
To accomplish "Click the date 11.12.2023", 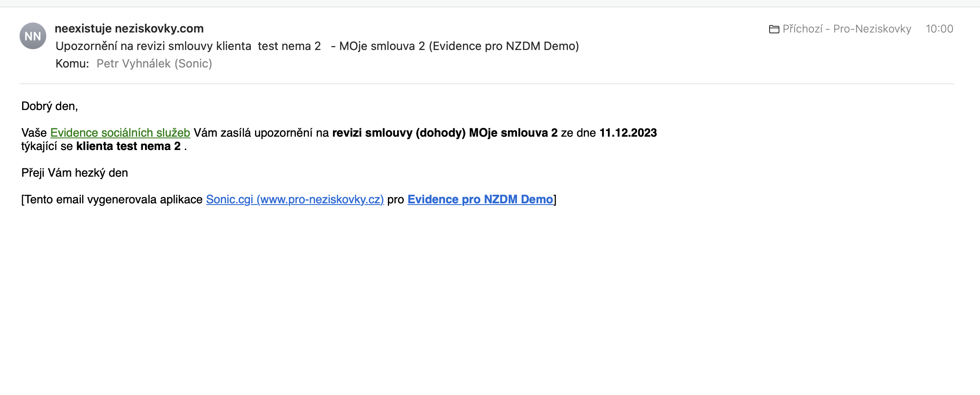I will tap(628, 132).
